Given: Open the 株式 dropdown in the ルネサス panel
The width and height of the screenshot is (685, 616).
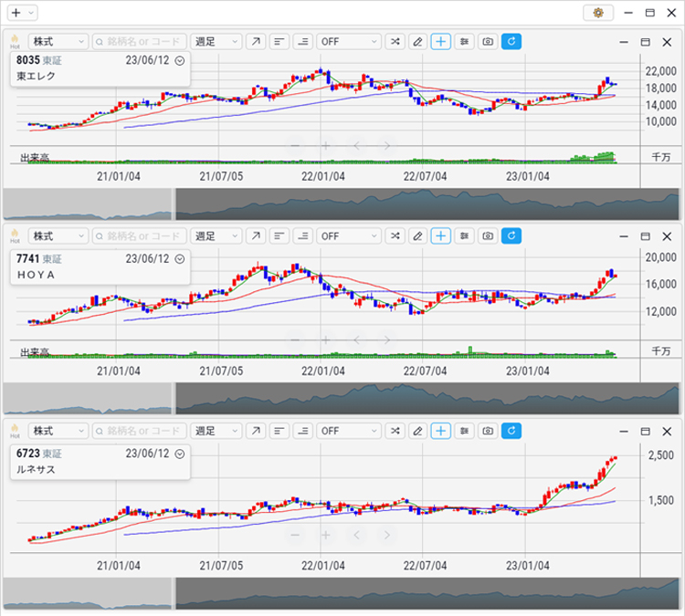Looking at the screenshot, I should (58, 431).
